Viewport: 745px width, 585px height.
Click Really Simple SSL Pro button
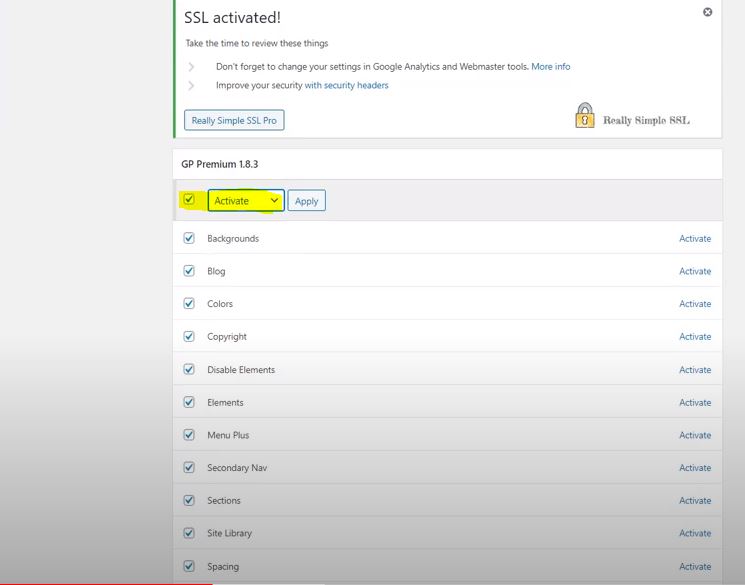[234, 120]
